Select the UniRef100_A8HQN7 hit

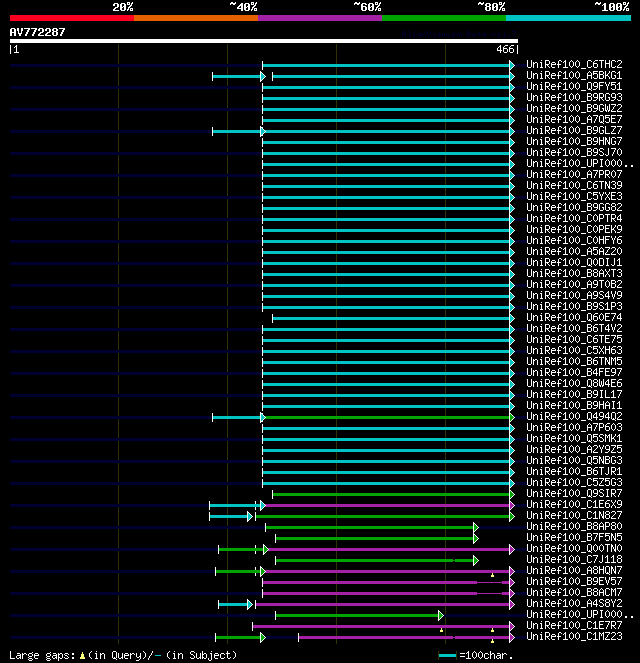click(574, 570)
